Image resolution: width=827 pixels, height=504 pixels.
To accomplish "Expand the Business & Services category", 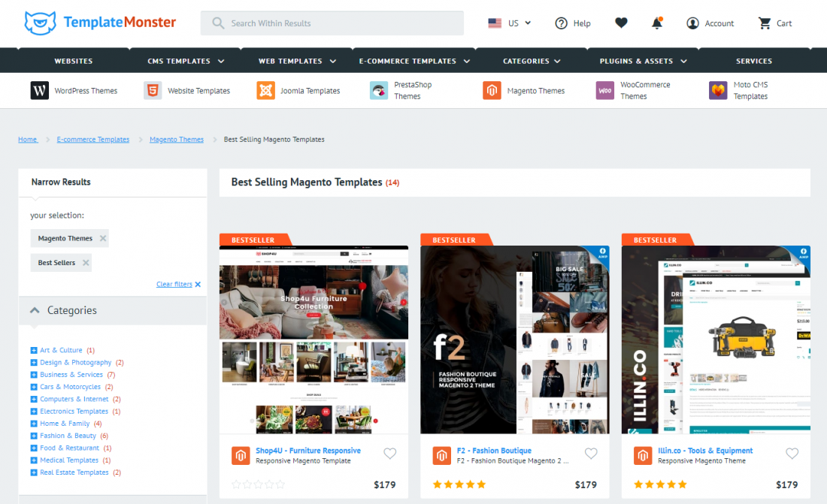I will point(34,375).
